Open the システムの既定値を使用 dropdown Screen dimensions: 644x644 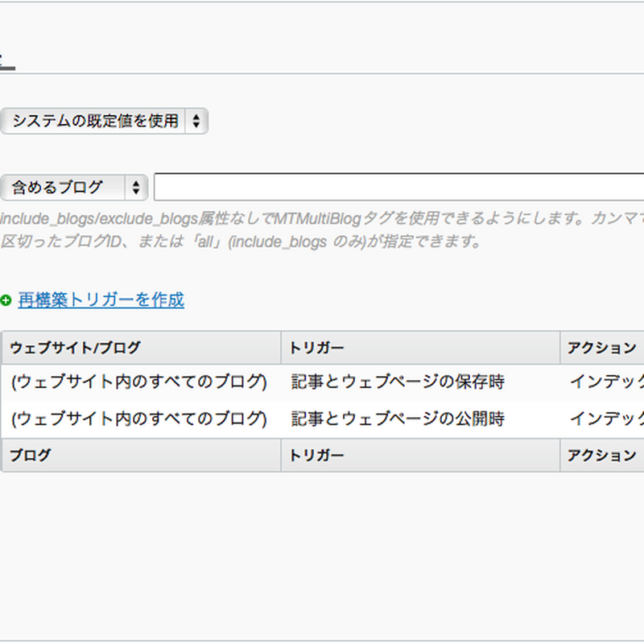point(95,122)
